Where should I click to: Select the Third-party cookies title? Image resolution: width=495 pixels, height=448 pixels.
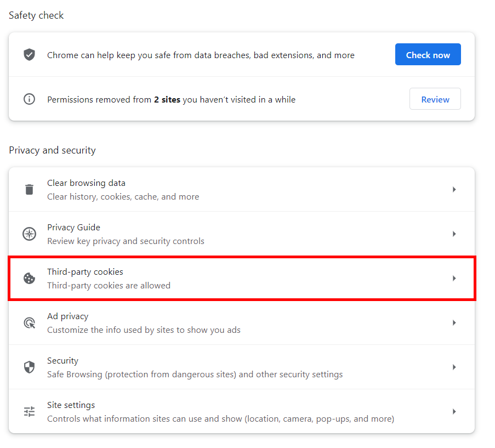tap(85, 272)
